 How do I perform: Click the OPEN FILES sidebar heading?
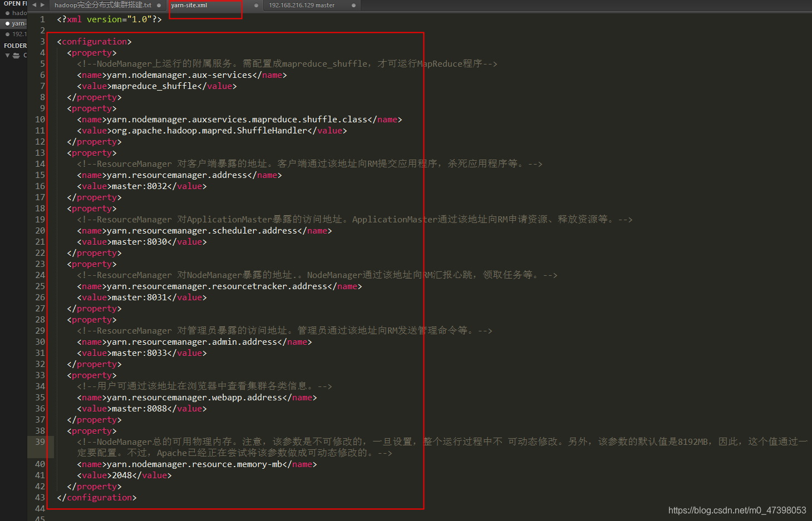(x=16, y=3)
